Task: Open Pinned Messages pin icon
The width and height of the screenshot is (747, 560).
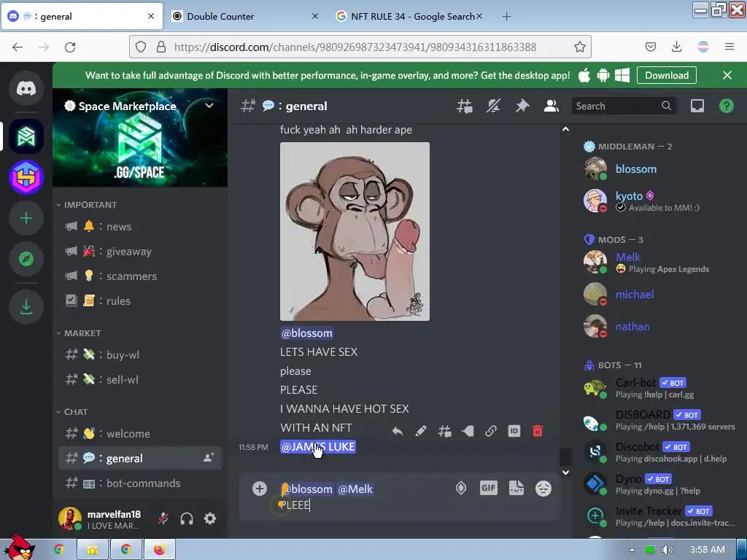Action: click(x=522, y=106)
